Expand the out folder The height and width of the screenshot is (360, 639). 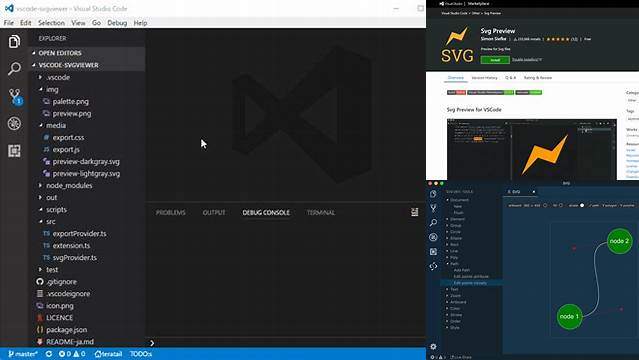point(40,197)
